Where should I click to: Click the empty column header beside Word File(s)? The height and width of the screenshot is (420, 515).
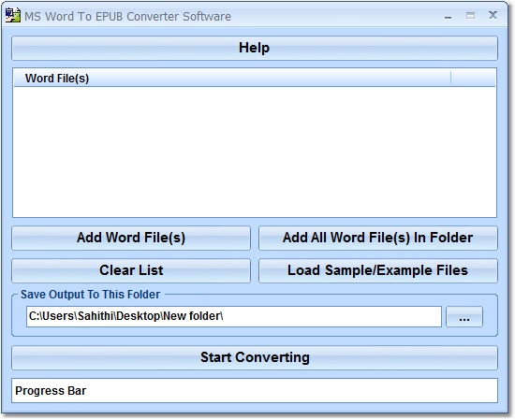(x=473, y=78)
